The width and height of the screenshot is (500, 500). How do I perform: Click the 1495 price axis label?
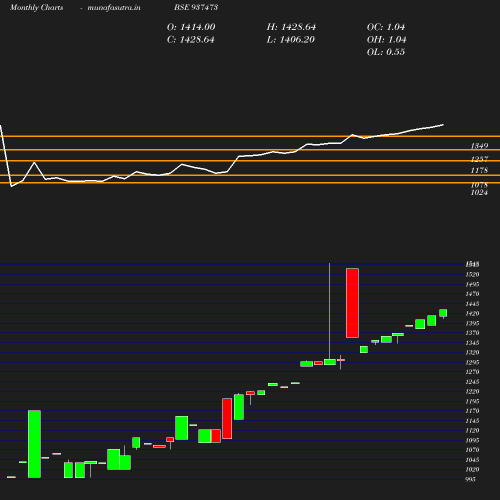pos(473,284)
